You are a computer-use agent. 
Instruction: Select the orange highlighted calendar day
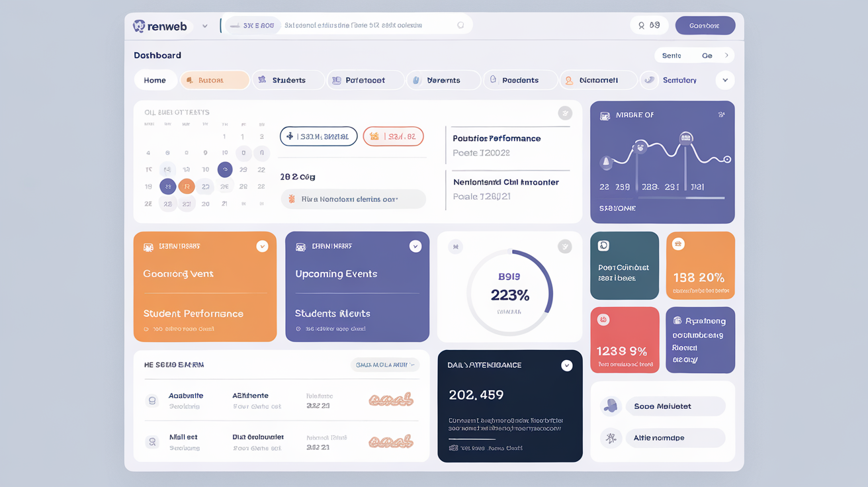[x=187, y=186]
